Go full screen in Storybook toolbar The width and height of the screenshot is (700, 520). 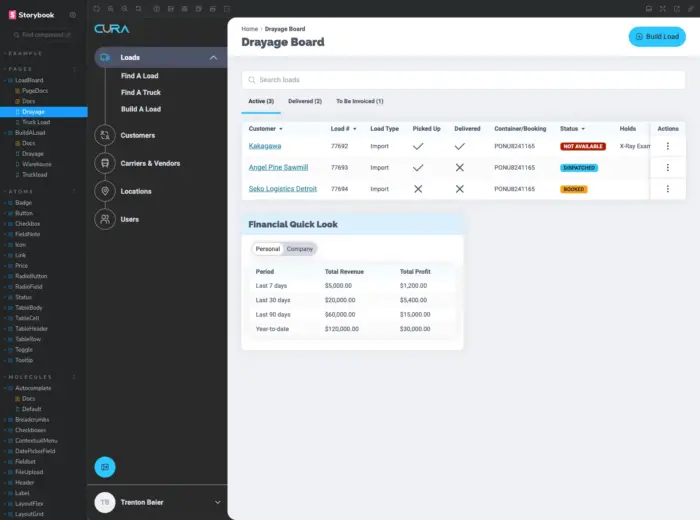(662, 8)
